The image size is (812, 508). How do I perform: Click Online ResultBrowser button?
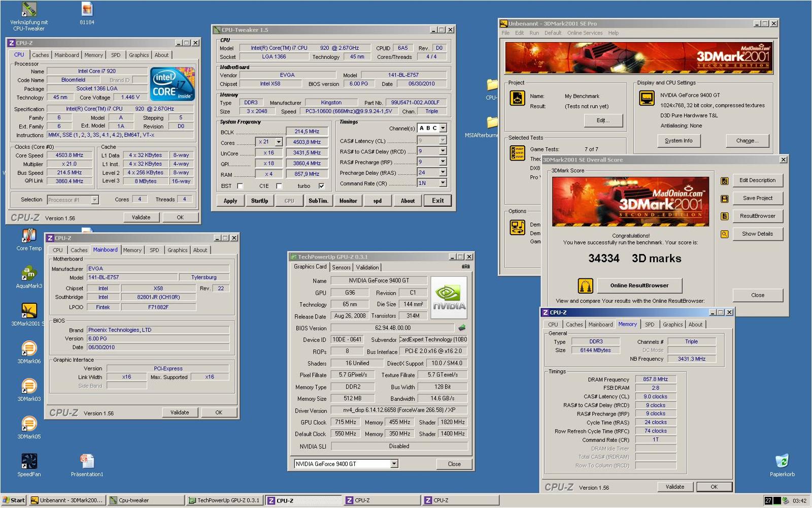[639, 285]
